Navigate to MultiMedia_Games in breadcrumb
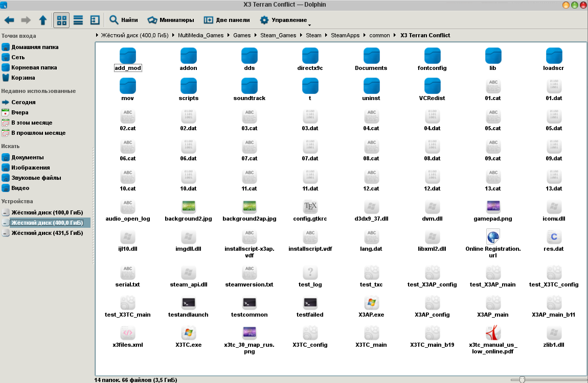The width and height of the screenshot is (588, 383). tap(200, 35)
